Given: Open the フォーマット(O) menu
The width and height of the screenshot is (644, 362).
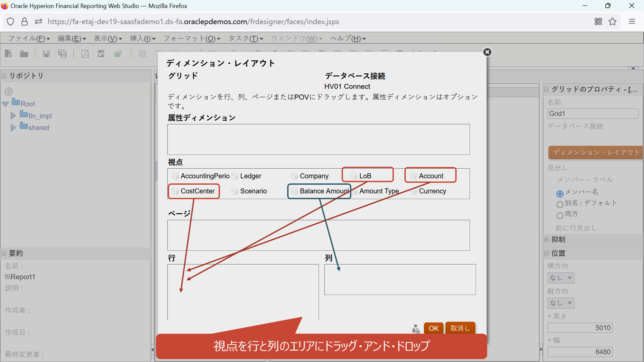Looking at the screenshot, I should 192,39.
